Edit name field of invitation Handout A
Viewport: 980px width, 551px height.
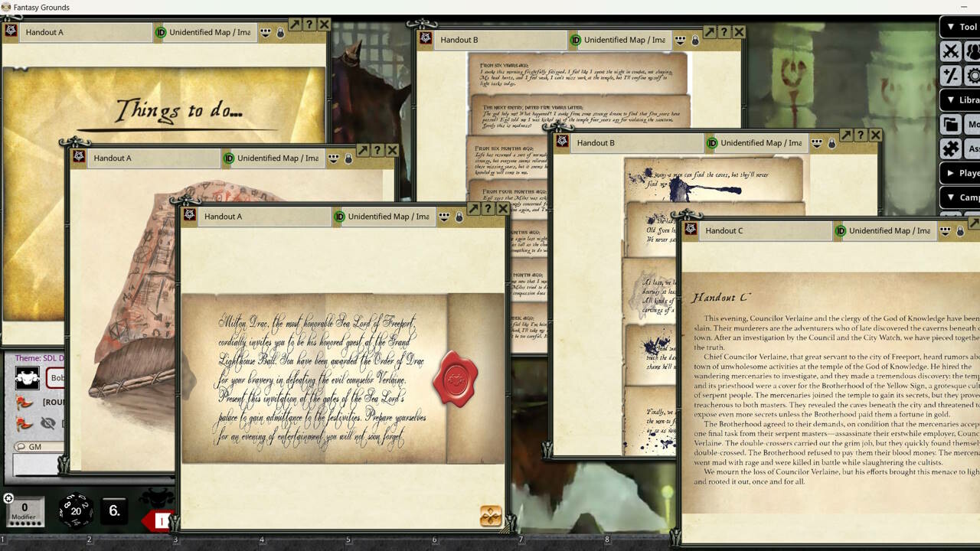click(264, 217)
